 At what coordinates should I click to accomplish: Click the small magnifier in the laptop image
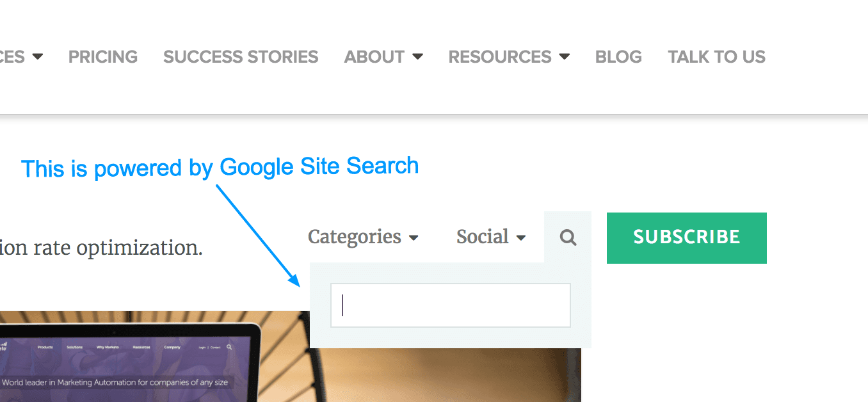(230, 348)
